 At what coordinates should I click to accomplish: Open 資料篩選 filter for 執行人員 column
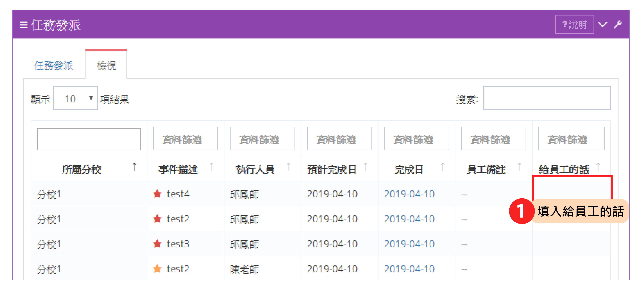click(262, 139)
